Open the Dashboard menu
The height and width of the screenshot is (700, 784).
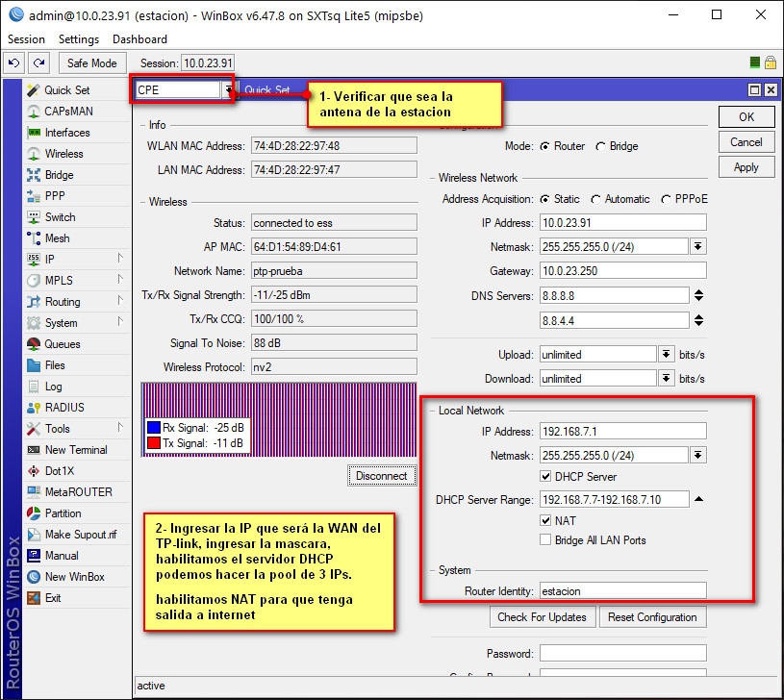point(139,39)
